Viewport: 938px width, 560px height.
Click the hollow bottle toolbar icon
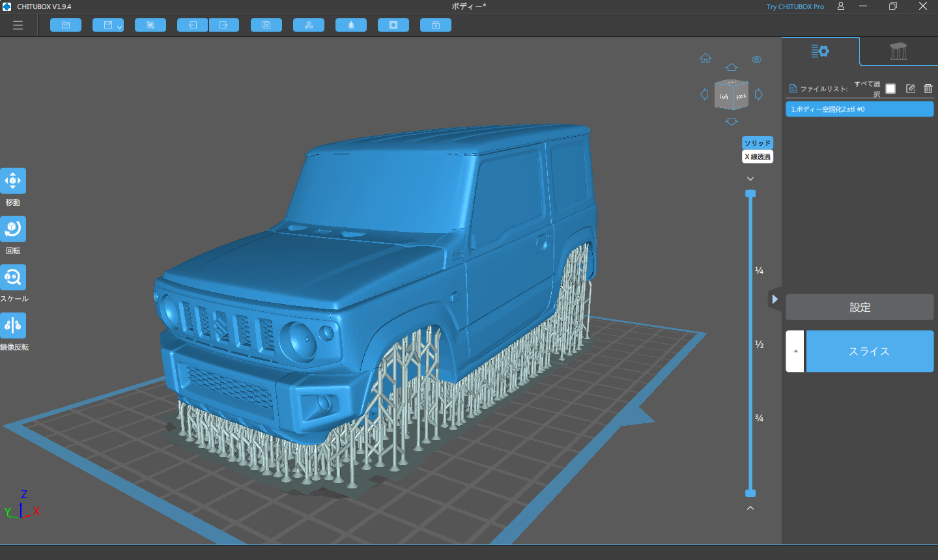(351, 25)
